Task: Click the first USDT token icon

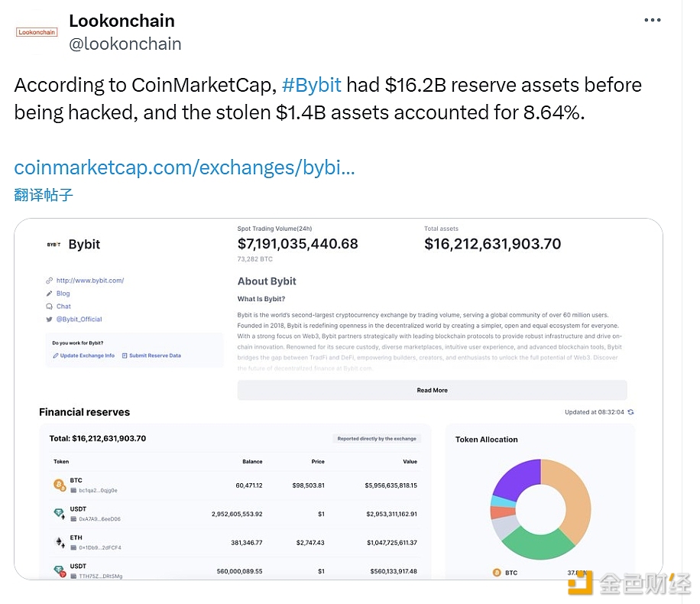Action: 59,514
